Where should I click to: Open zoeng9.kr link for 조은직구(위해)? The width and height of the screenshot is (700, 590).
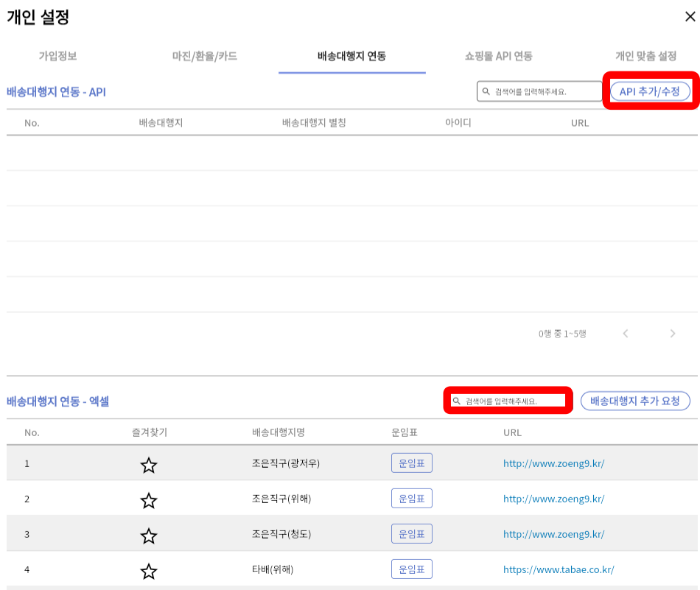point(553,499)
